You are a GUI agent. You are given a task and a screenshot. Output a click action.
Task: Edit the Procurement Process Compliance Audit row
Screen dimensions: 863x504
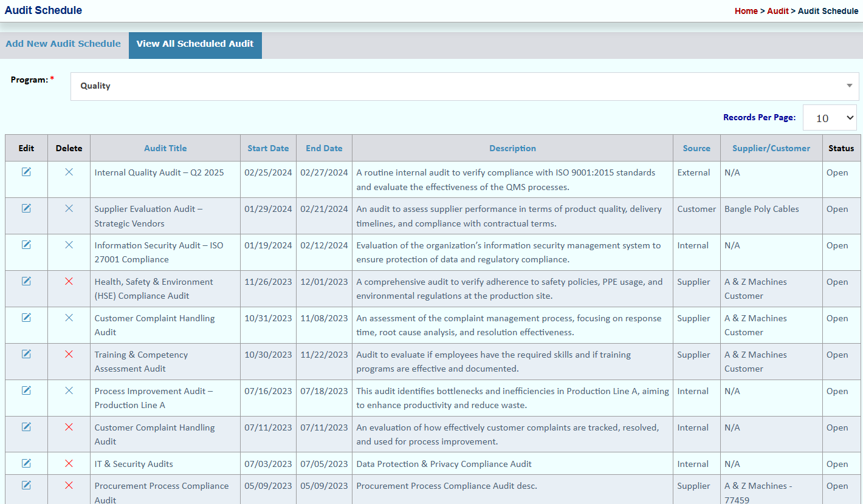26,485
